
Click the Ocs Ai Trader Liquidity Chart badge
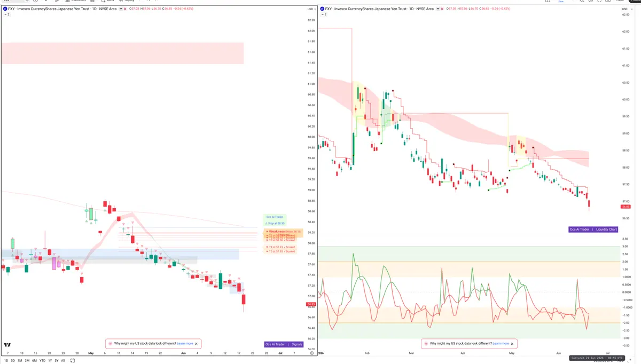pyautogui.click(x=593, y=230)
